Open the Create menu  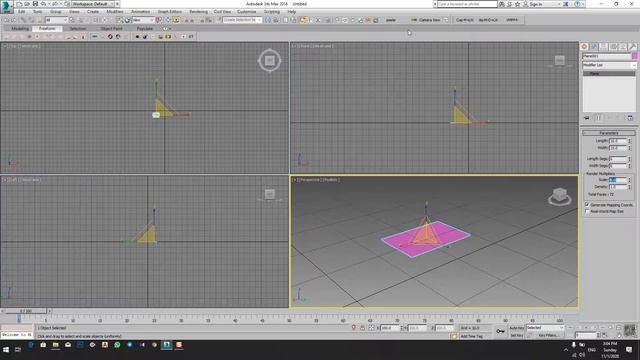[93, 11]
